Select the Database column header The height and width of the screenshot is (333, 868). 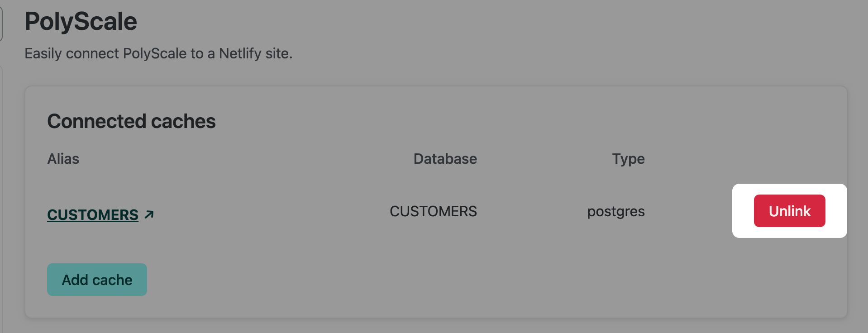(445, 159)
